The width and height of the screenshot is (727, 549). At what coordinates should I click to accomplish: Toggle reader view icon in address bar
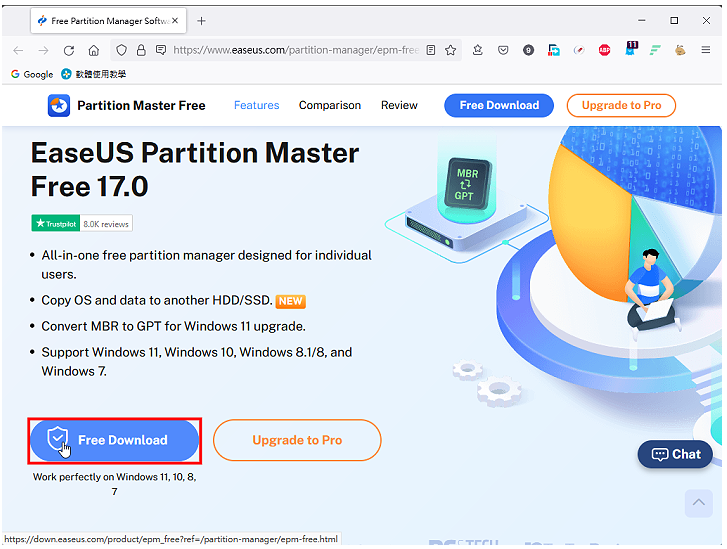pyautogui.click(x=431, y=50)
